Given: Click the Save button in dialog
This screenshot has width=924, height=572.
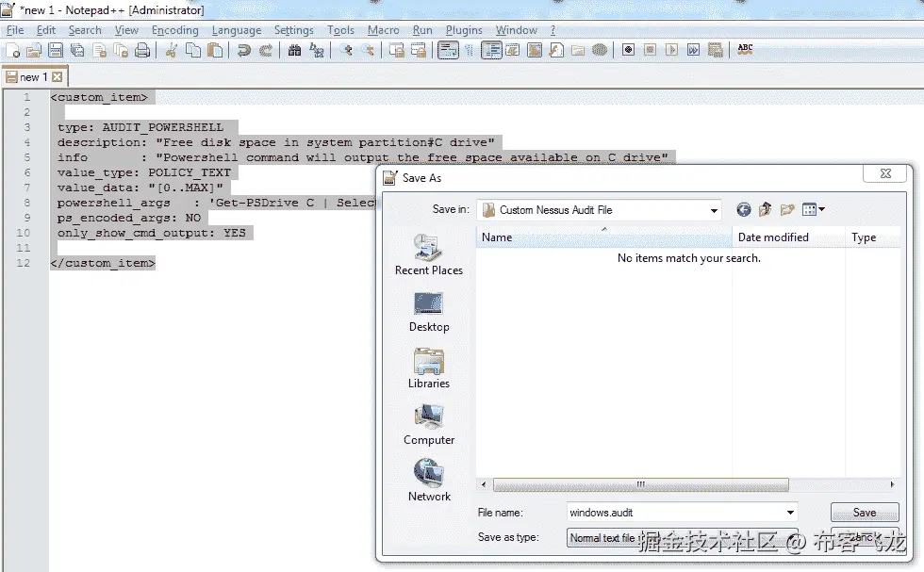Looking at the screenshot, I should [x=865, y=513].
